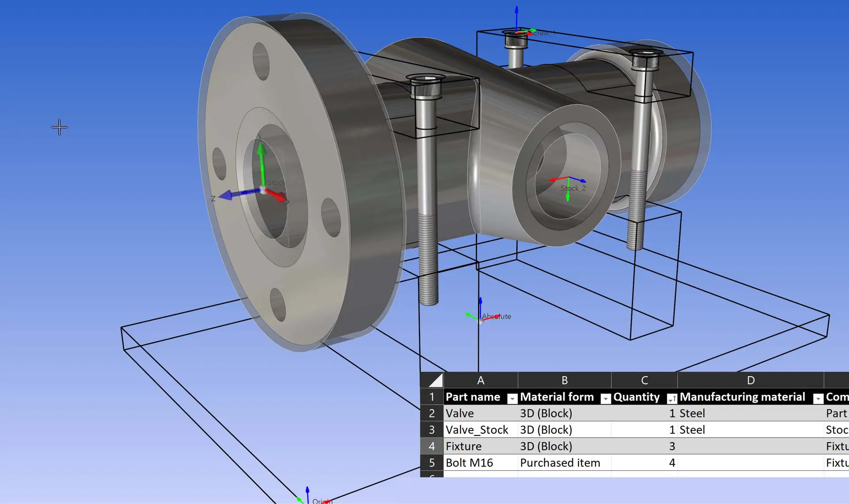Click the front-left bolt head
Image resolution: width=849 pixels, height=504 pixels.
click(426, 87)
